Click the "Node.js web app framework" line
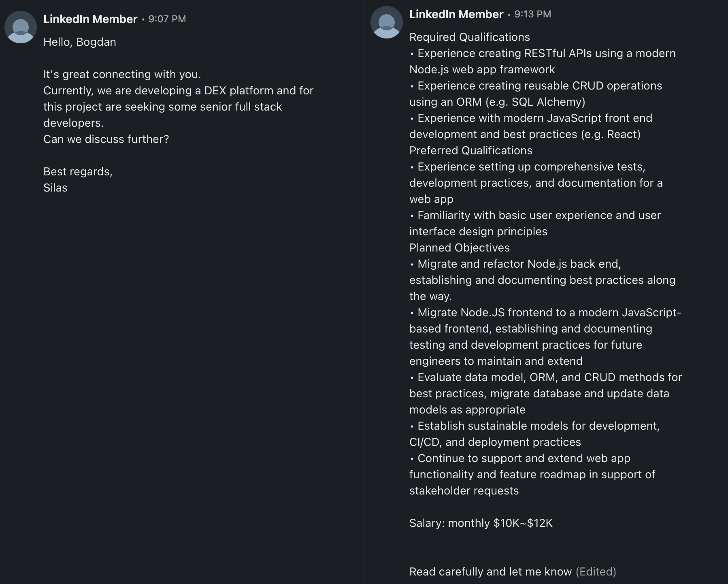The image size is (728, 584). click(482, 70)
